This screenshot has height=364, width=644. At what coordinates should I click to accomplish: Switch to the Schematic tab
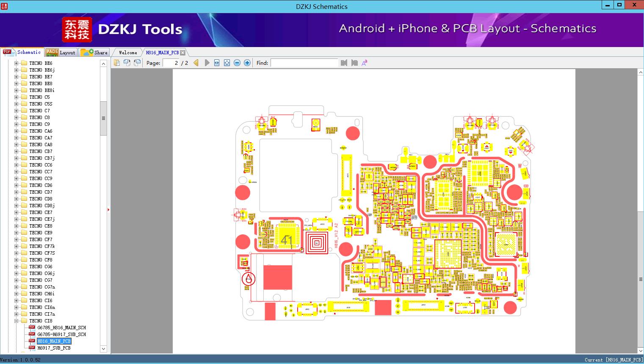click(22, 52)
